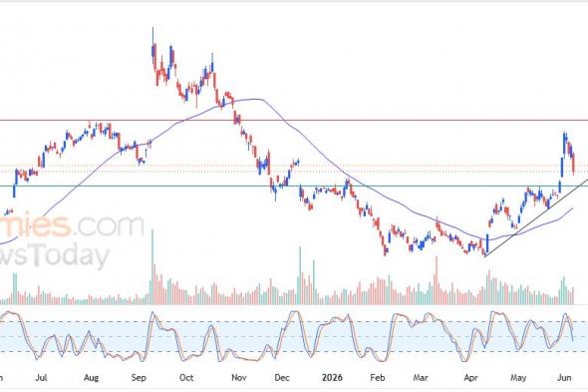Click the Jun label on time axis
Image resolution: width=588 pixels, height=392 pixels.
tap(564, 377)
